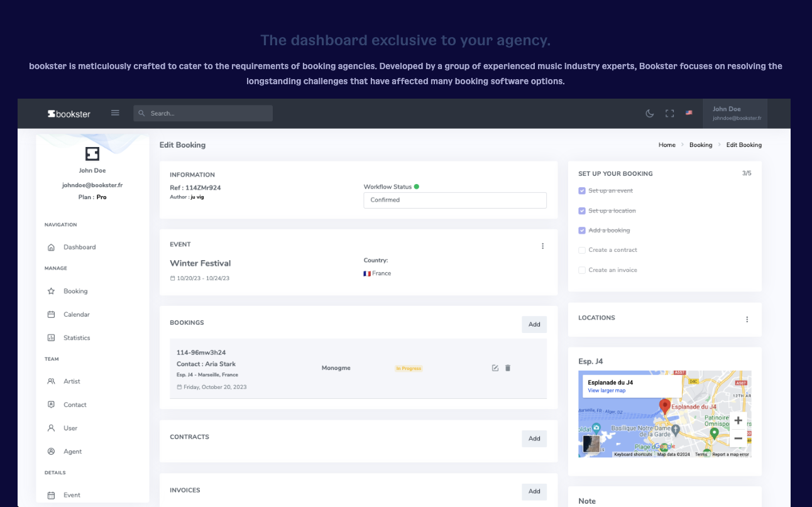Add a new booking in Bookings
Image resolution: width=812 pixels, height=507 pixels.
[x=534, y=324]
